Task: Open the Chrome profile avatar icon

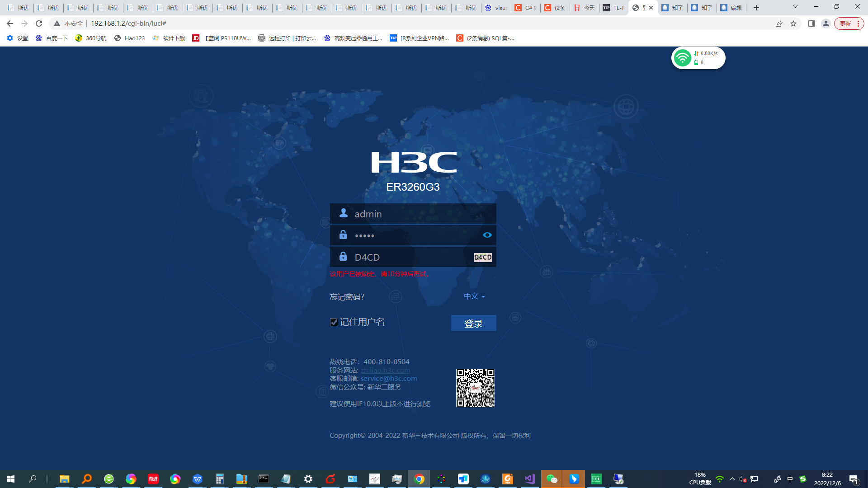Action: 826,23
